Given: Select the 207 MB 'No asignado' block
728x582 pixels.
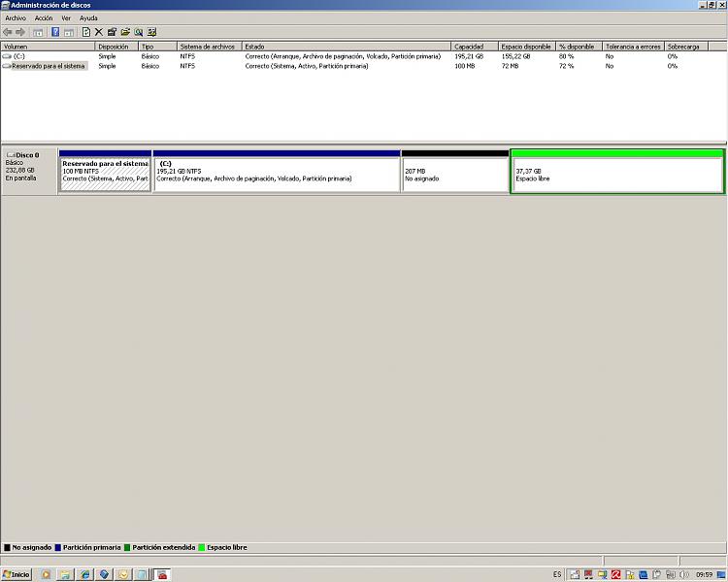Looking at the screenshot, I should (455, 172).
